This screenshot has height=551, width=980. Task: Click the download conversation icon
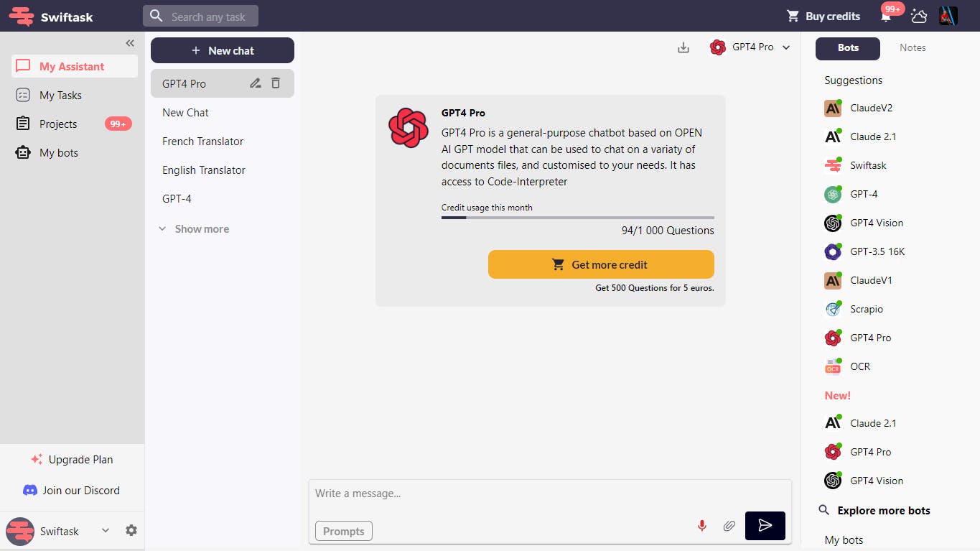coord(683,47)
